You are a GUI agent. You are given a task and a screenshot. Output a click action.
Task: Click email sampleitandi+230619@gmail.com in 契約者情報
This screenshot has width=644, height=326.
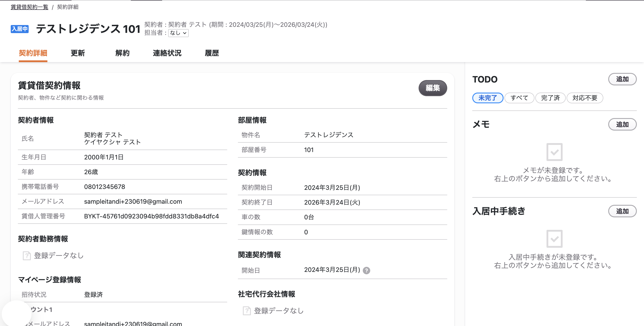coord(133,201)
